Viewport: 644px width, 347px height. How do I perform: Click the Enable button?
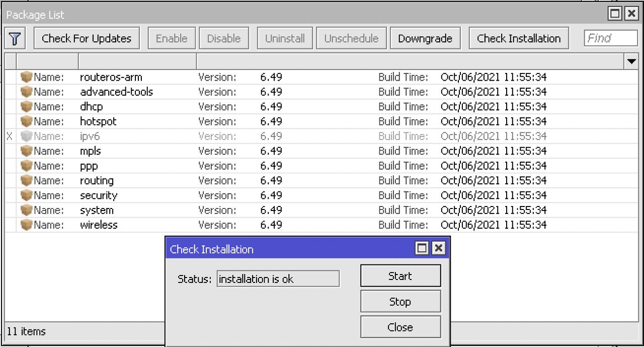click(172, 39)
